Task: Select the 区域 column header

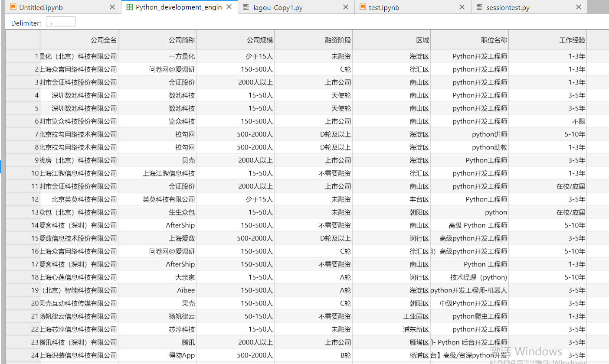Action: 391,40
